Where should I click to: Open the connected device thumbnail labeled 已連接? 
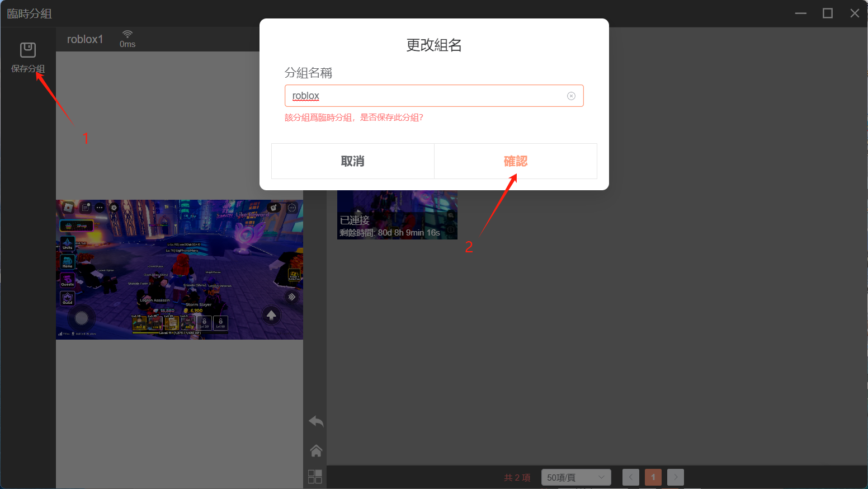click(397, 215)
